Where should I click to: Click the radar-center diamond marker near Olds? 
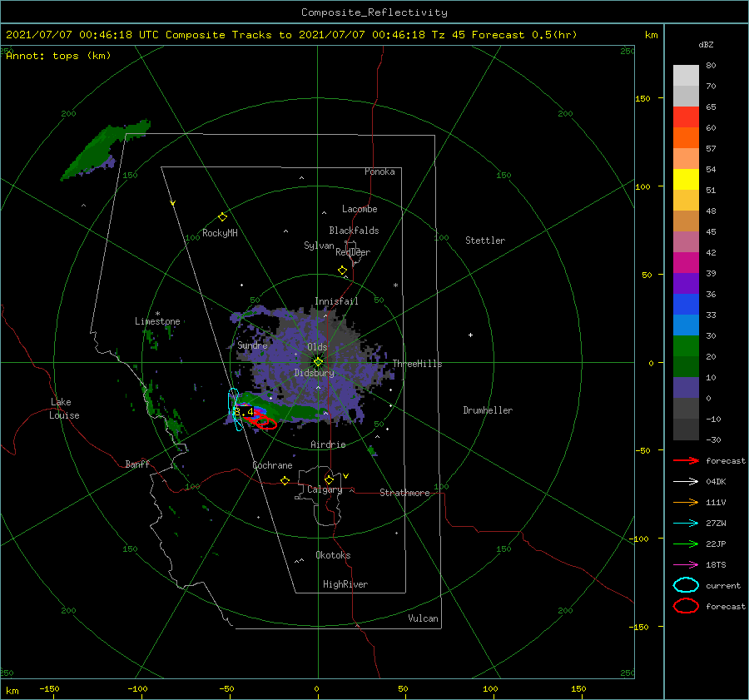pyautogui.click(x=318, y=362)
